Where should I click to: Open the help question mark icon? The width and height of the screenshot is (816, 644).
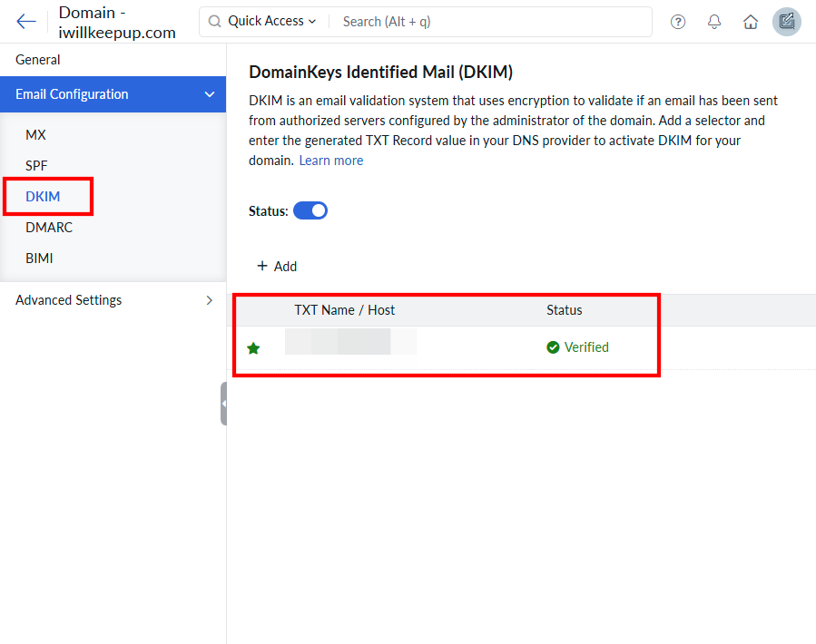coord(678,22)
